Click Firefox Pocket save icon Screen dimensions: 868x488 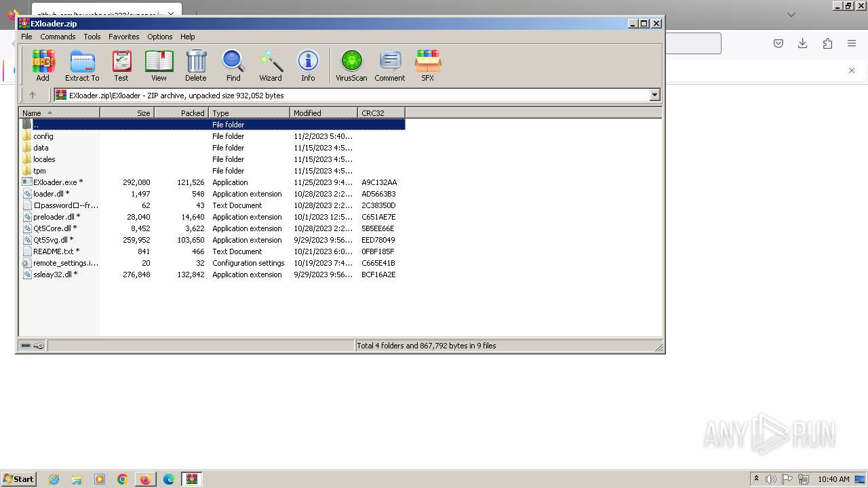pyautogui.click(x=778, y=43)
